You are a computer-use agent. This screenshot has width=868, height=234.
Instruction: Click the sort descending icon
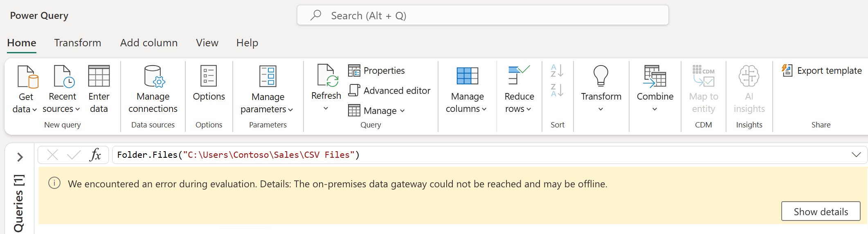click(x=557, y=91)
